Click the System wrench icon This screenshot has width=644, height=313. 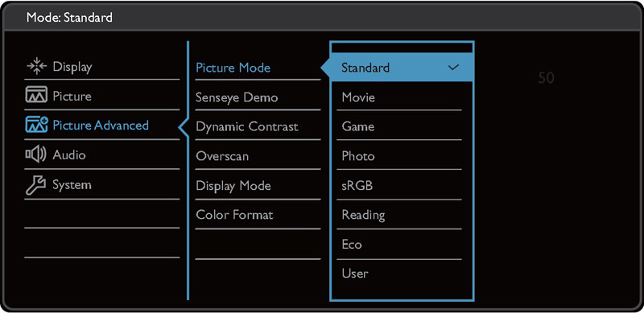[35, 185]
